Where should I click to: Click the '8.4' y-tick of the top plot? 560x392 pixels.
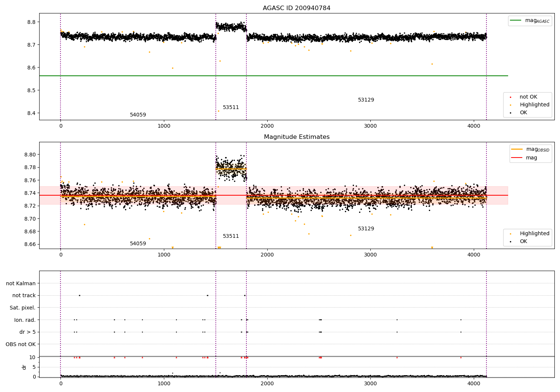(x=31, y=113)
